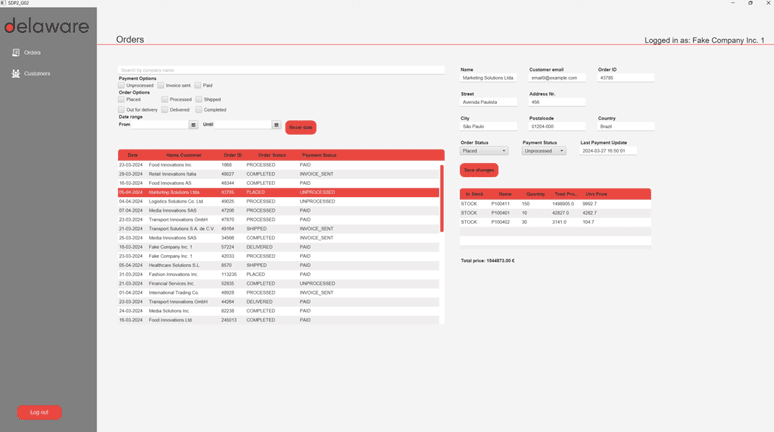Select the Financial Services Inc. order row
774x432 pixels.
[x=278, y=283]
